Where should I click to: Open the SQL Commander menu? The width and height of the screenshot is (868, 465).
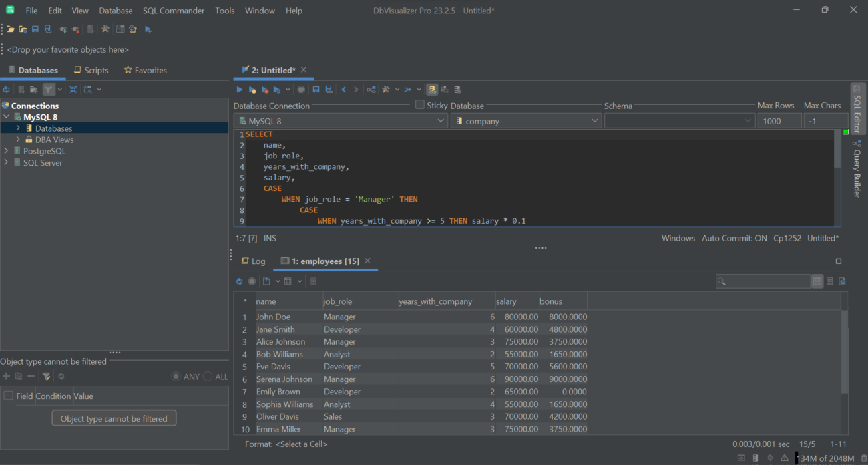point(174,10)
